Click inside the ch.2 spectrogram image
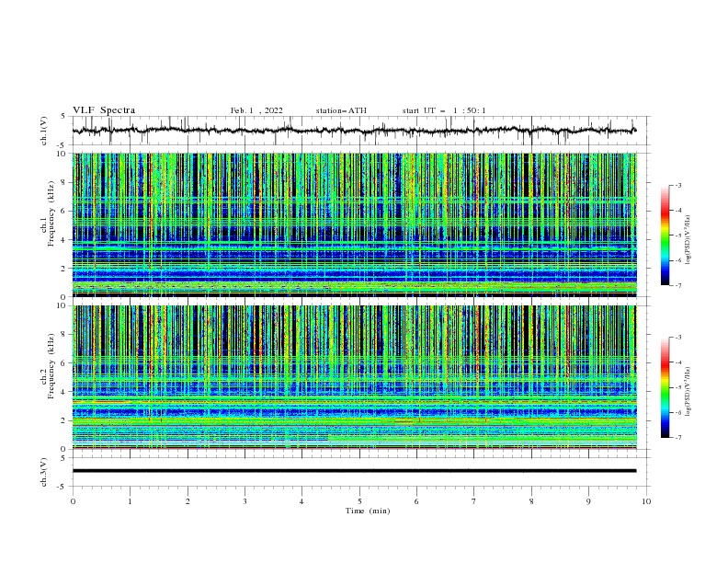Image resolution: width=728 pixels, height=563 pixels. click(354, 377)
